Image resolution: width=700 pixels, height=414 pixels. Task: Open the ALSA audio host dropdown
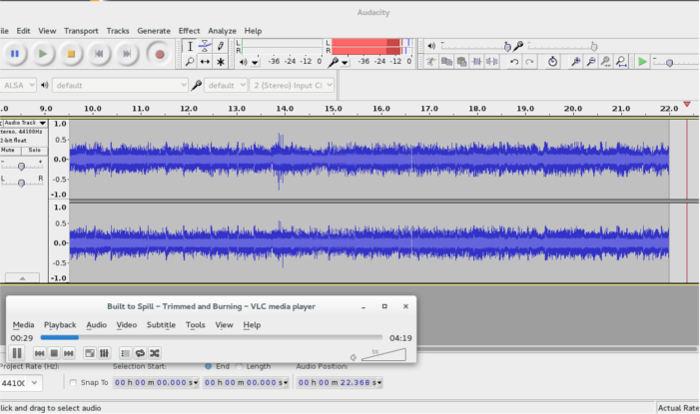click(17, 85)
